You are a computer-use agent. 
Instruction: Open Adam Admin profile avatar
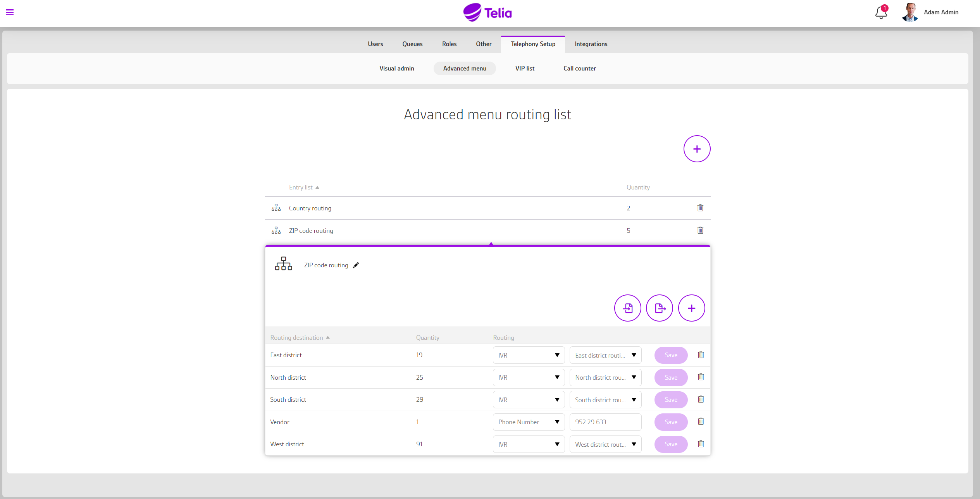click(x=910, y=12)
